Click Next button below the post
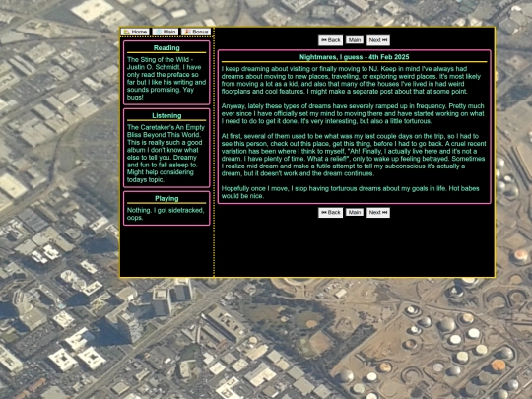 coord(378,213)
